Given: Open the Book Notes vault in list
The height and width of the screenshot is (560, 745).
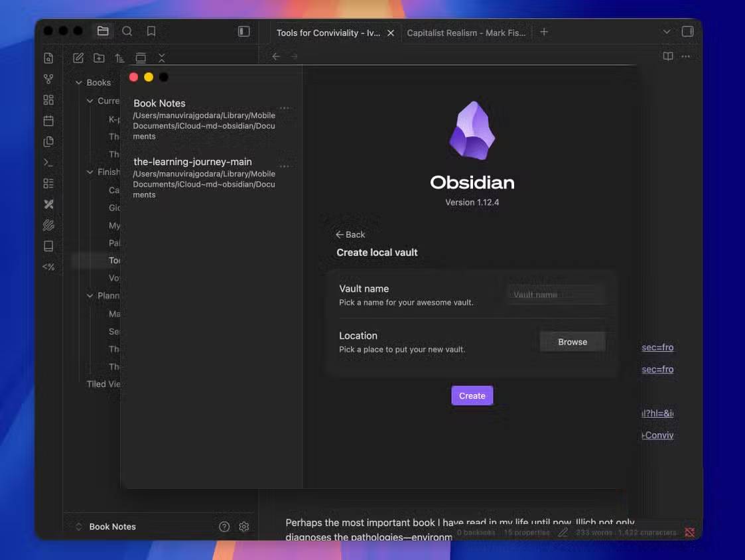Looking at the screenshot, I should [204, 119].
